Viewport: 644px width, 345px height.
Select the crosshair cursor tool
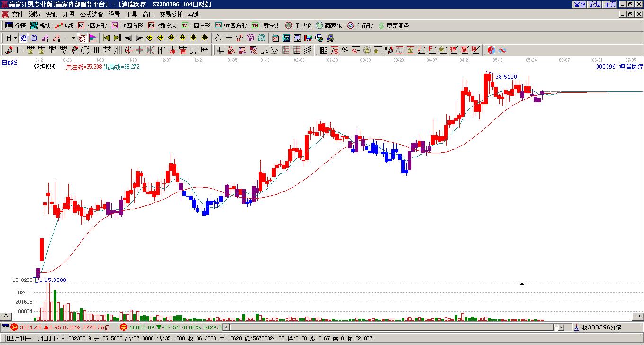point(229,38)
